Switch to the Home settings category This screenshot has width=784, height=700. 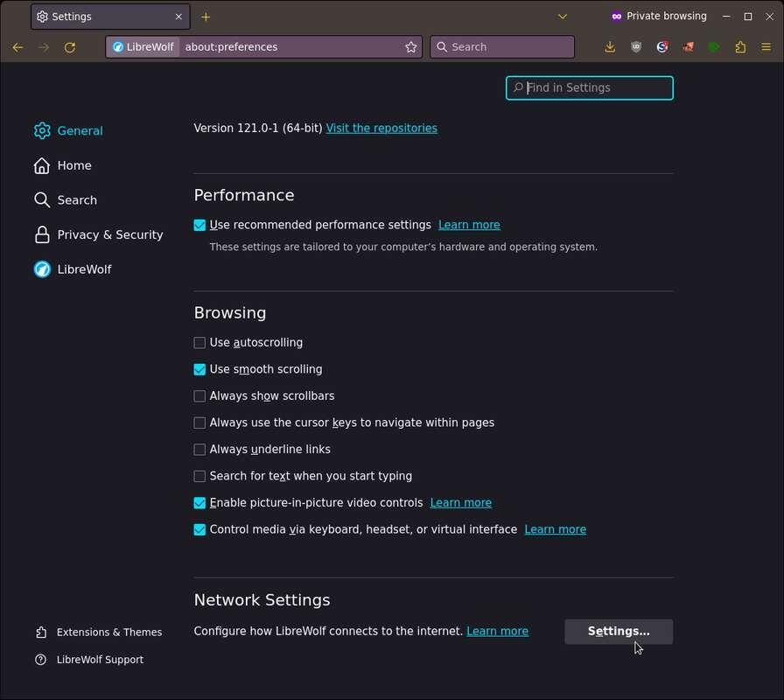74,165
